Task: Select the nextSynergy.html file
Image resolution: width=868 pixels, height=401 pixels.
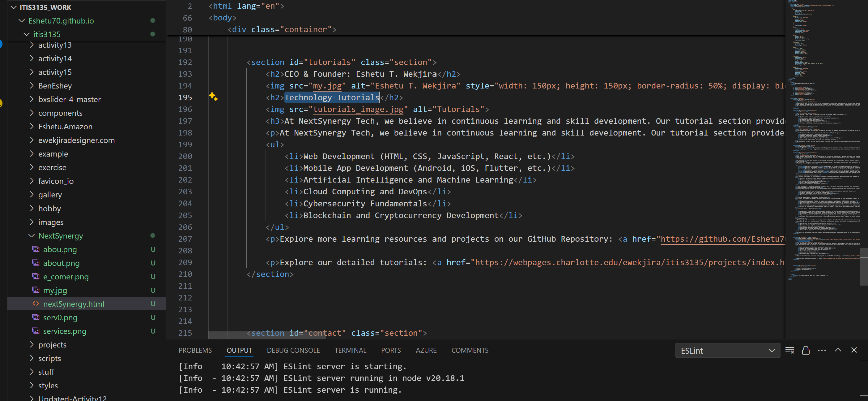Action: pos(87,304)
